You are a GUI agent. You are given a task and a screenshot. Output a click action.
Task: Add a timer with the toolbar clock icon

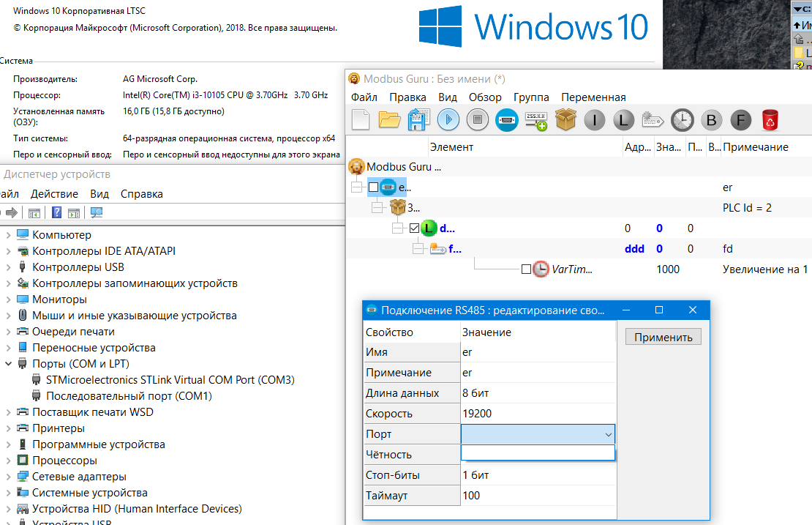click(683, 120)
